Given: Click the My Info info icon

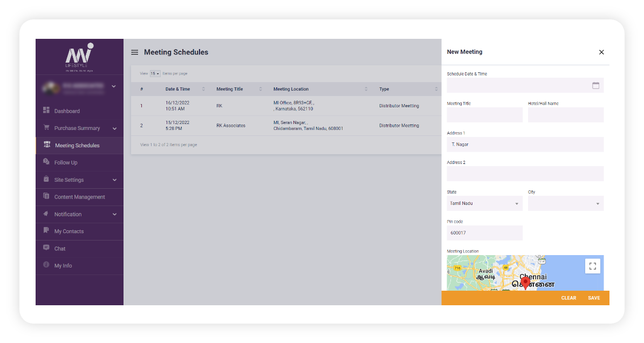Looking at the screenshot, I should [46, 265].
